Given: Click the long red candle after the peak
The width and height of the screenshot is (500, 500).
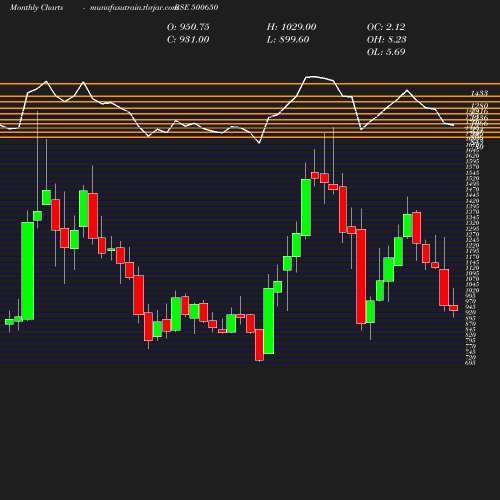Looking at the screenshot, I should pyautogui.click(x=361, y=276).
